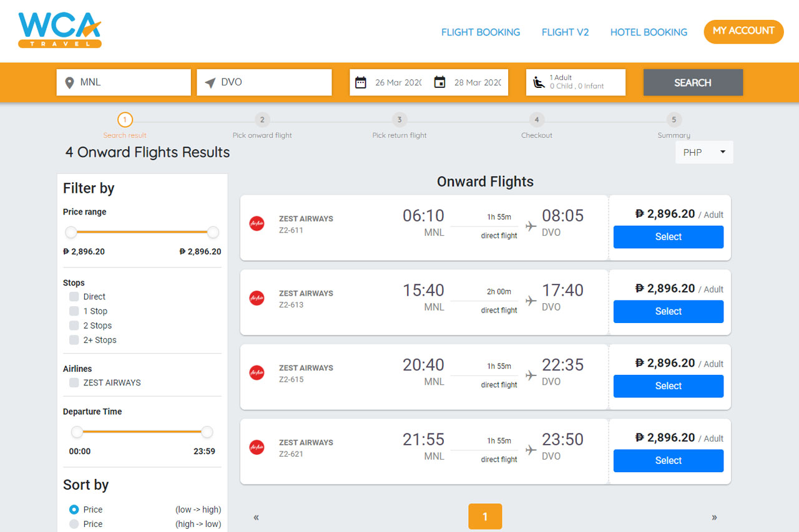Go to step 5 Summary

coord(674,120)
